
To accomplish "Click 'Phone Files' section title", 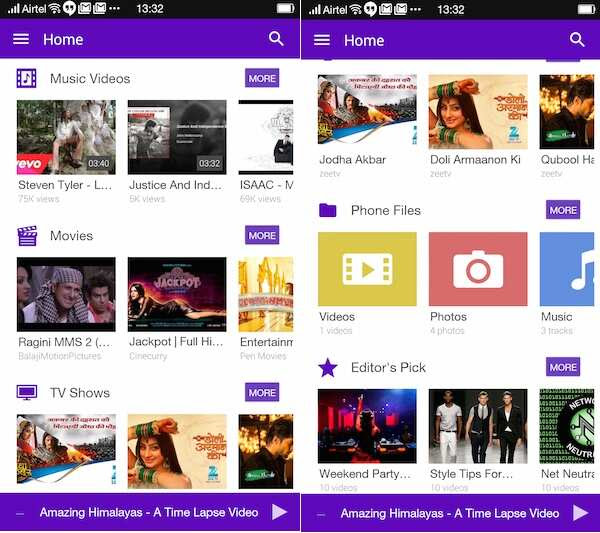I will pyautogui.click(x=386, y=210).
